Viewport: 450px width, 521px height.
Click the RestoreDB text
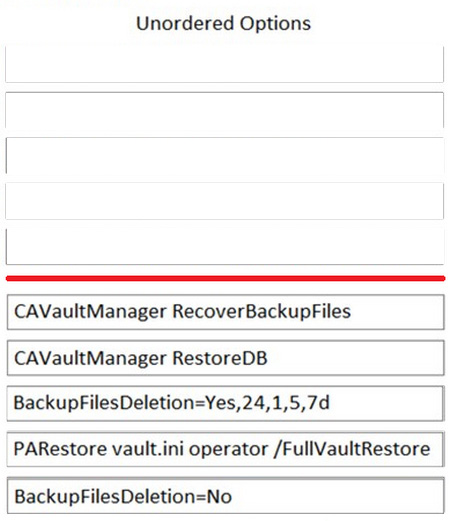pos(220,358)
